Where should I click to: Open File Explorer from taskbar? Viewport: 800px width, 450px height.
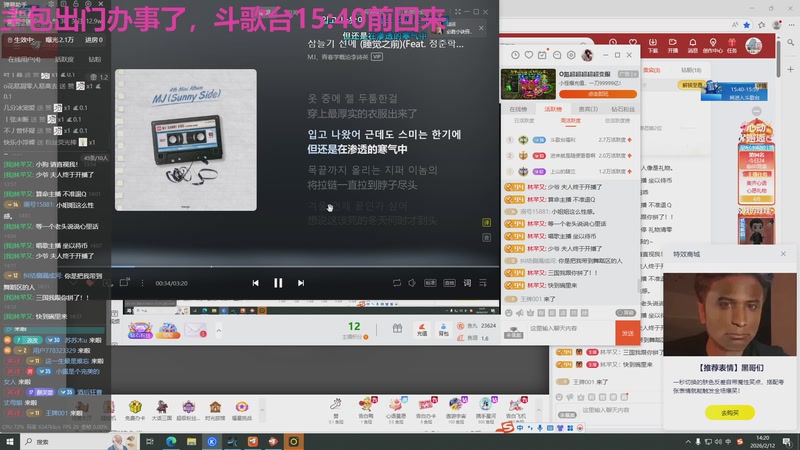[191, 441]
